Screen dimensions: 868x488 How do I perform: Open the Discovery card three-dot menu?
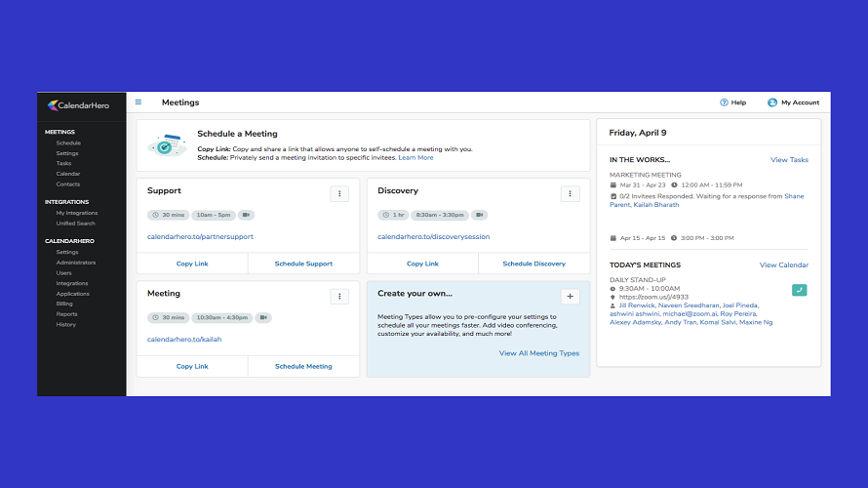pos(571,194)
